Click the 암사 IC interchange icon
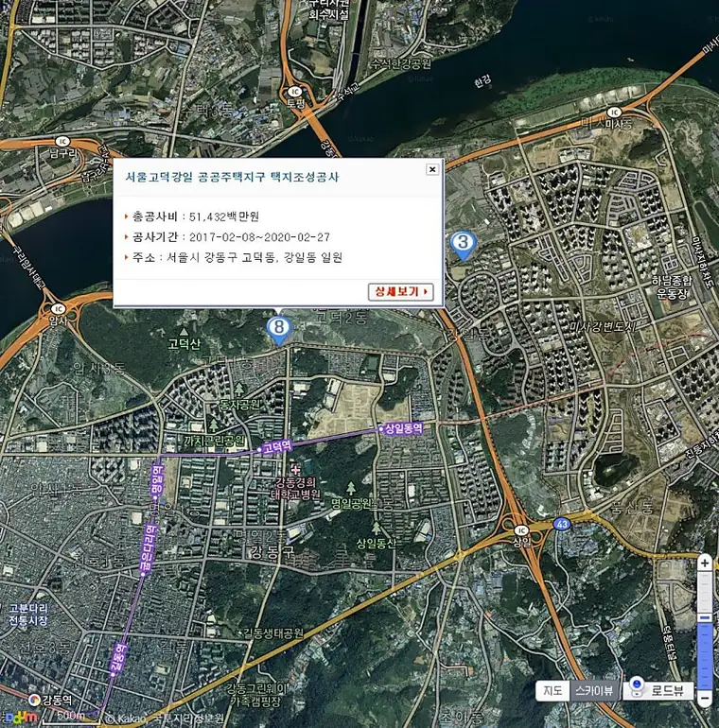719x728 pixels. [x=58, y=309]
